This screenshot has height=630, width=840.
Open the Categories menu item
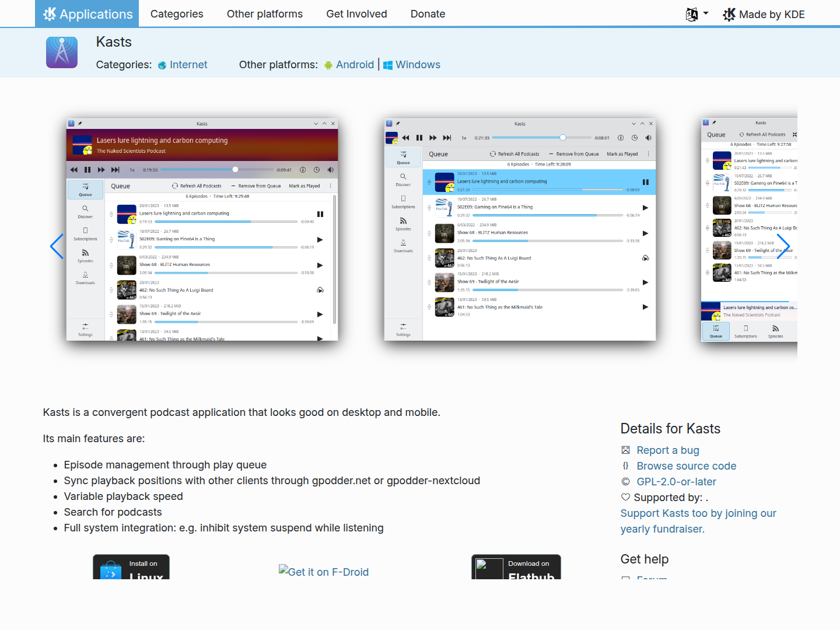(177, 13)
